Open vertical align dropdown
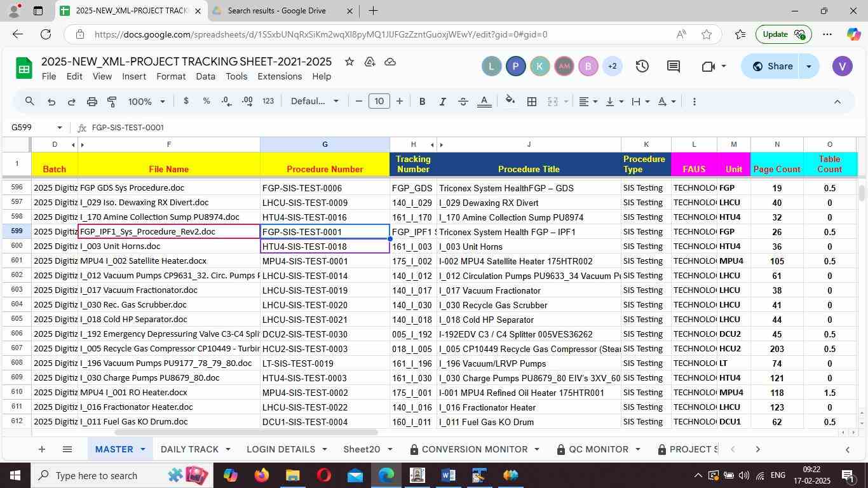 pyautogui.click(x=614, y=101)
